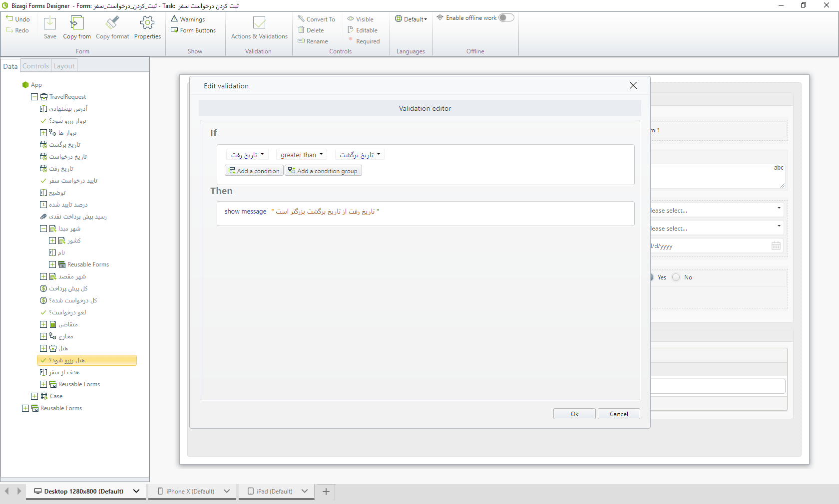The width and height of the screenshot is (839, 504).
Task: Click Delete control icon
Action: [301, 30]
